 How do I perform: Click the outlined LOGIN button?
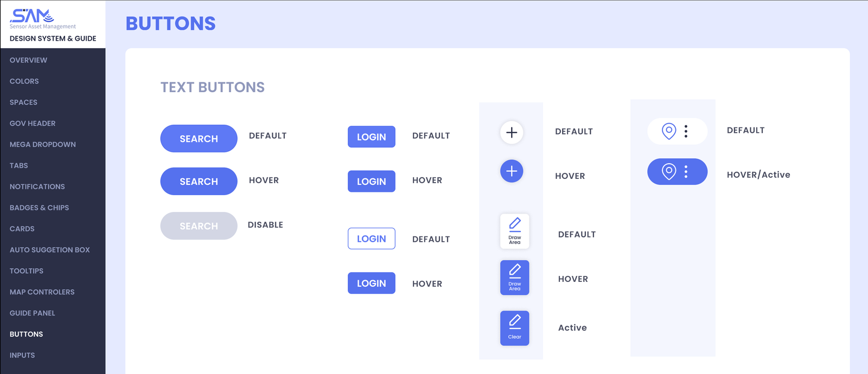[372, 238]
